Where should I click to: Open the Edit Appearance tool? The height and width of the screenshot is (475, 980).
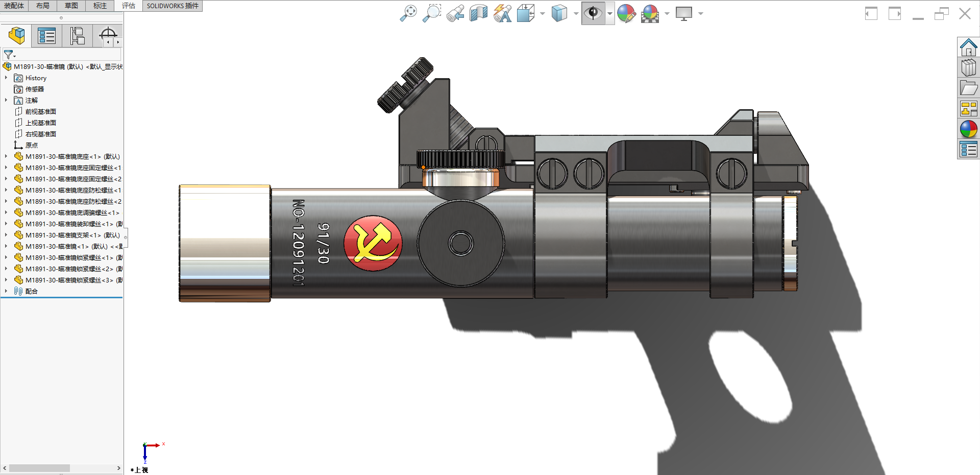click(x=626, y=13)
